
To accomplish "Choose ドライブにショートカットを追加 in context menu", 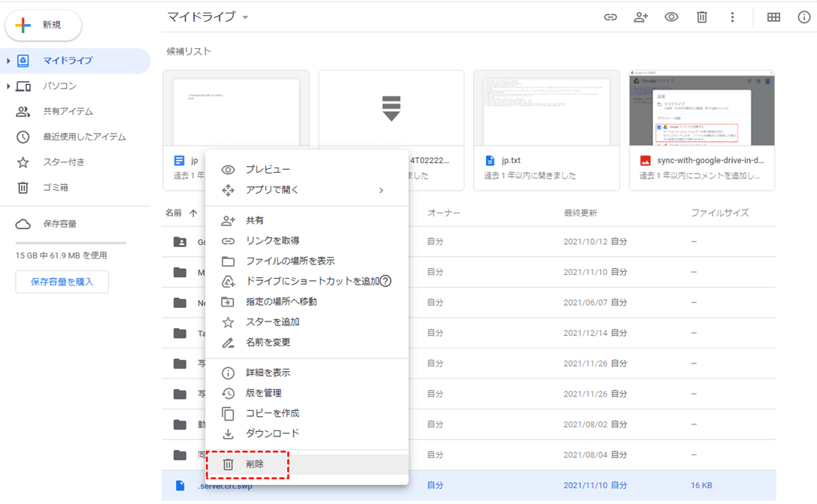I will point(307,281).
